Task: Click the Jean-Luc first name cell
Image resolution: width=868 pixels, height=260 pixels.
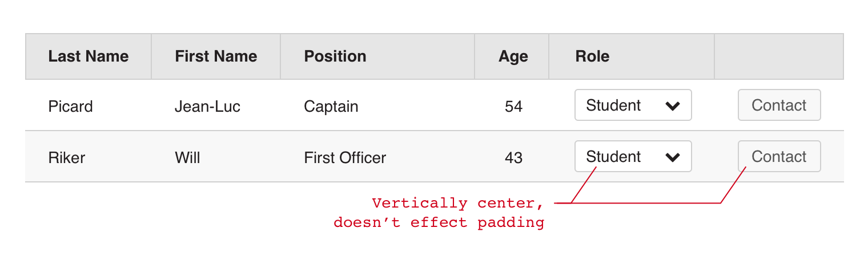Action: coord(207,107)
